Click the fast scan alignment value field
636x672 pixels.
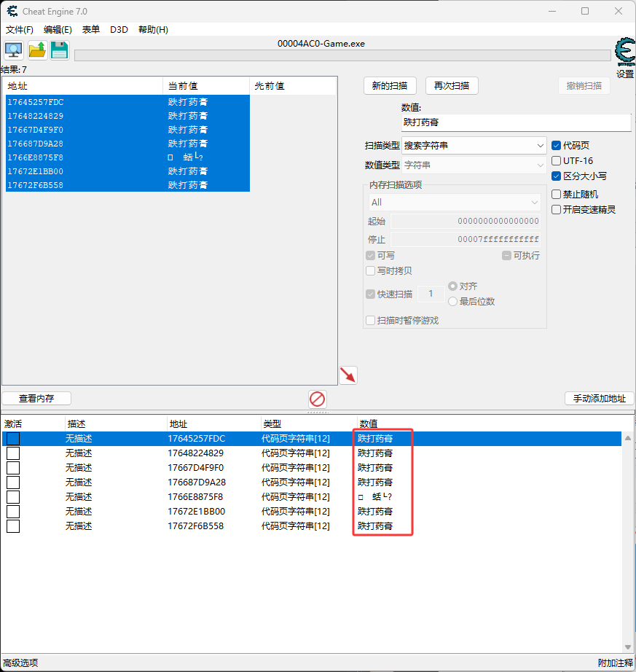(431, 294)
